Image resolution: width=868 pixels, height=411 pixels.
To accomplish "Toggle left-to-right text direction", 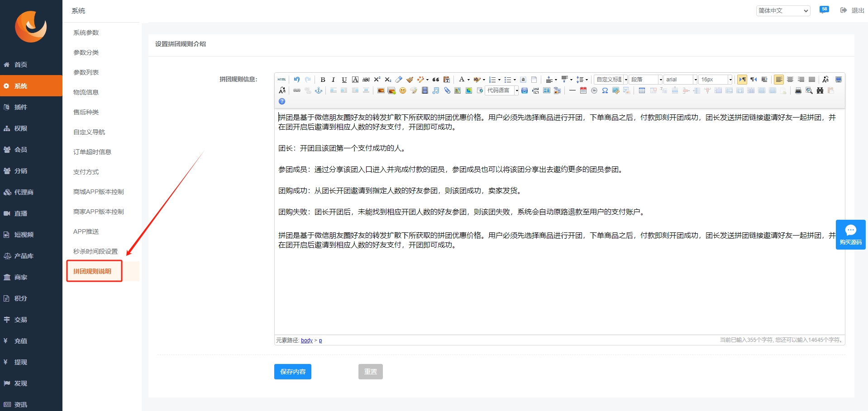I will tap(742, 80).
